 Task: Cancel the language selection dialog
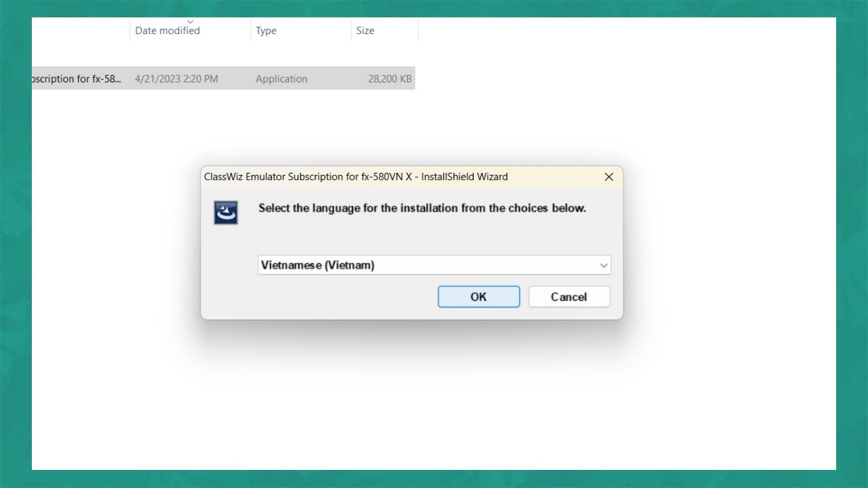click(569, 296)
